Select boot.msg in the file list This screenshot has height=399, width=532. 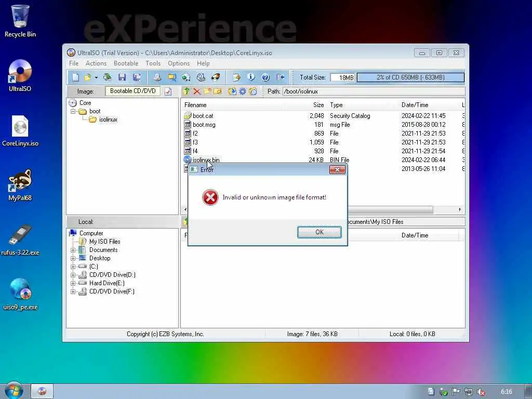(x=204, y=125)
